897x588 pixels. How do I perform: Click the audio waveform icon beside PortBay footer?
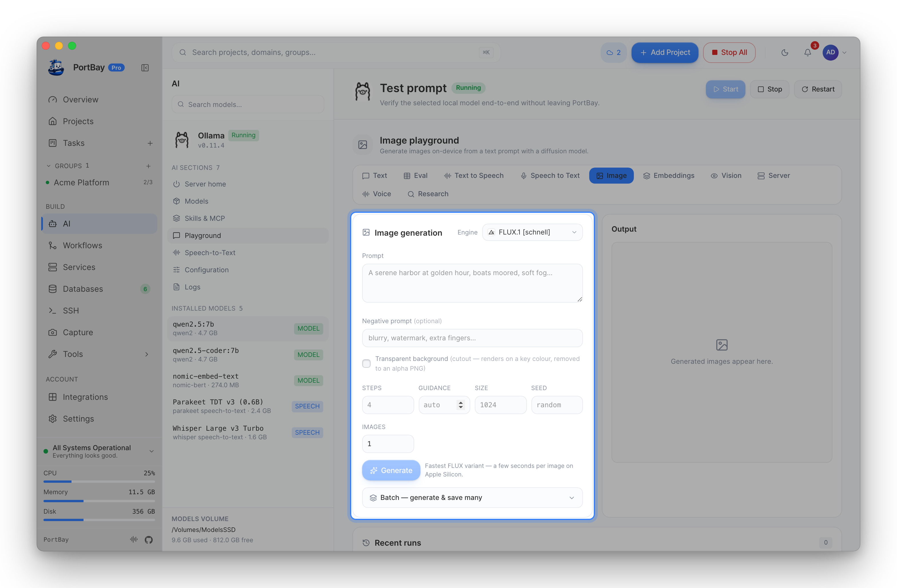[x=134, y=539]
